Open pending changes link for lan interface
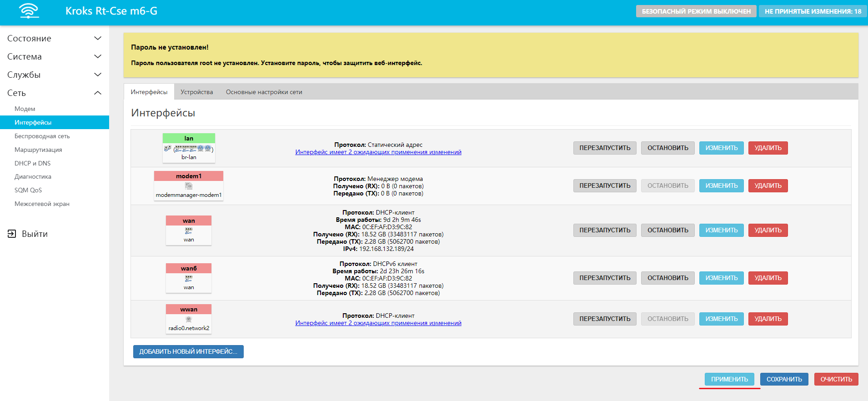This screenshot has width=868, height=401. (378, 152)
